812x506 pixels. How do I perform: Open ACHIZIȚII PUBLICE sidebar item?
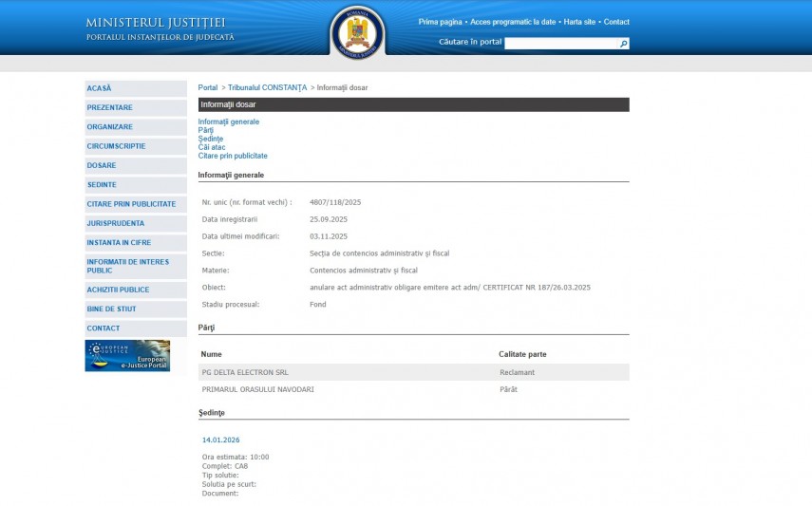118,290
